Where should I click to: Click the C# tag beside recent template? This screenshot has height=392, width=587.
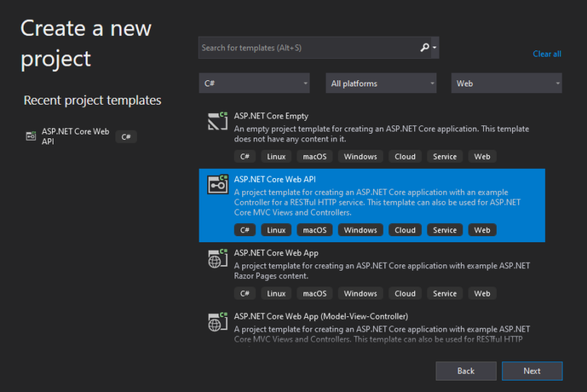126,137
